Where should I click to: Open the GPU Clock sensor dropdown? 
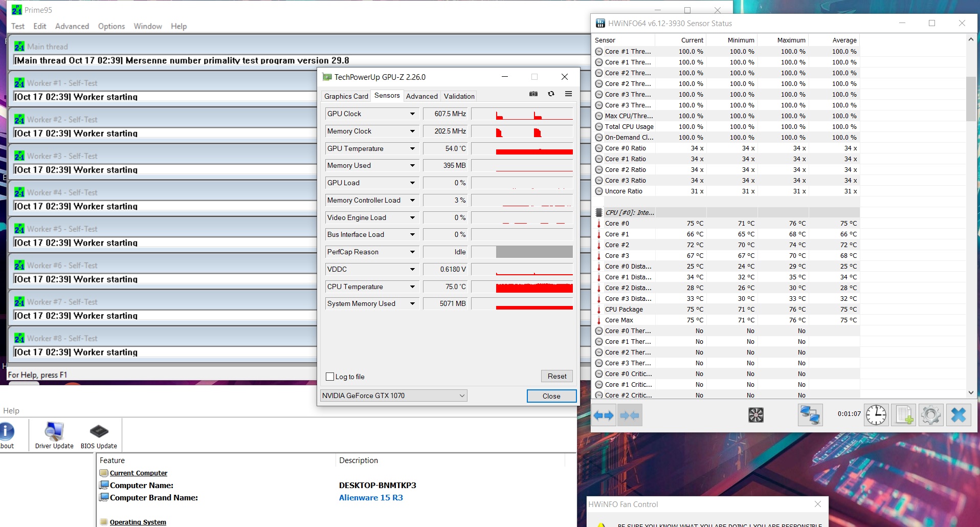[412, 114]
